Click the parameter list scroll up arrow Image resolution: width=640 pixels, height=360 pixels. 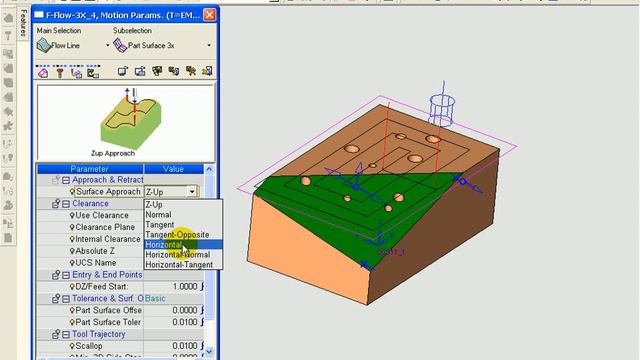[x=209, y=169]
